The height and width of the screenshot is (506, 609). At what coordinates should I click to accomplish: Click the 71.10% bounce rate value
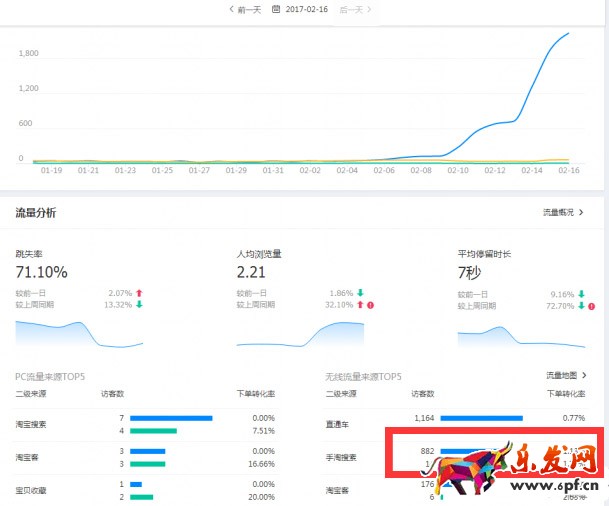coord(42,272)
